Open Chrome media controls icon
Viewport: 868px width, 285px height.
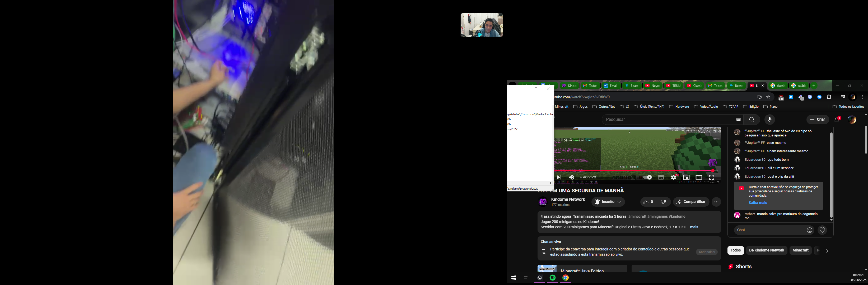(x=843, y=97)
